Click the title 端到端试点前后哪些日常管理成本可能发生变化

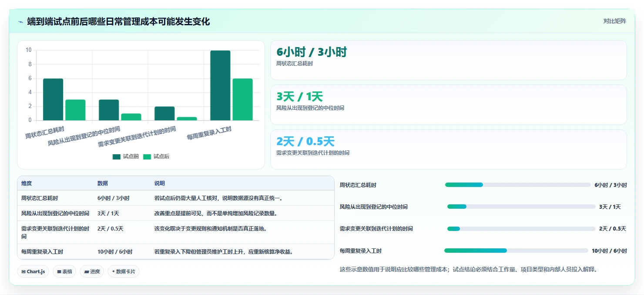(118, 21)
